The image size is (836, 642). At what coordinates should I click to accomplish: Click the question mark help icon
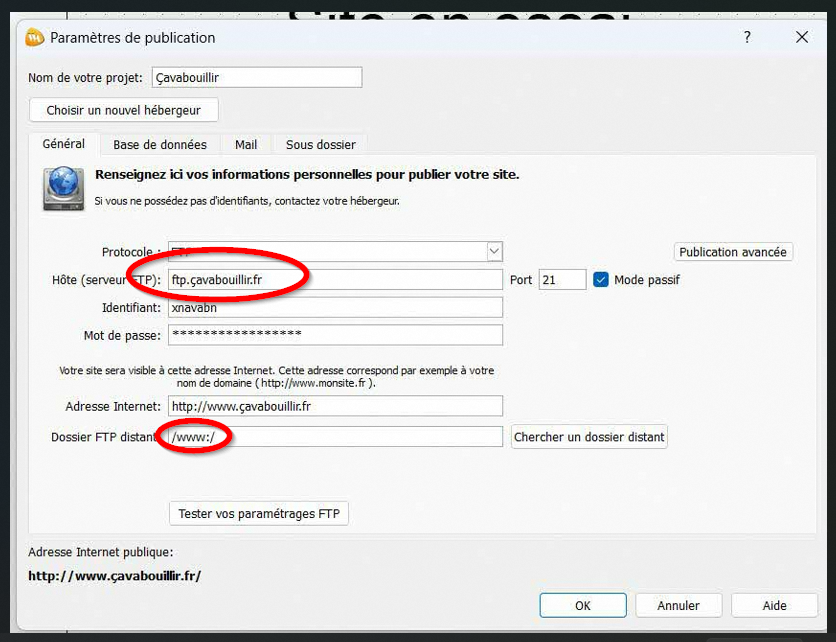click(747, 38)
